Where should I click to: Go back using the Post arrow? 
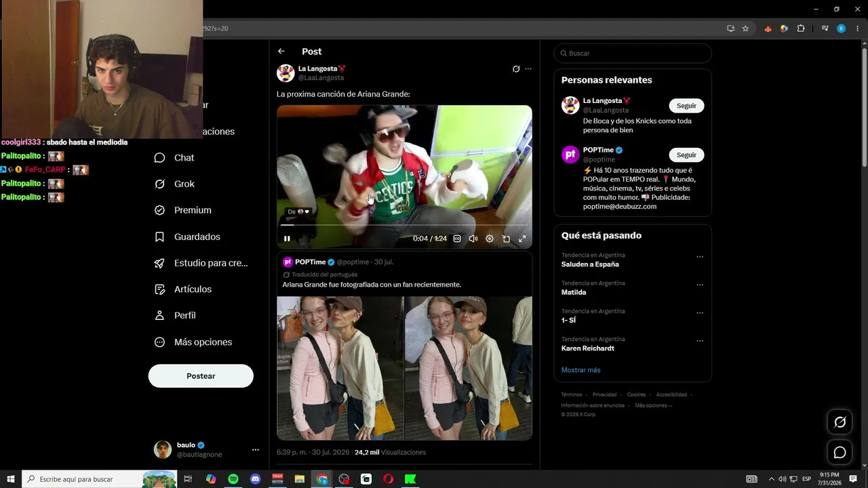point(281,52)
